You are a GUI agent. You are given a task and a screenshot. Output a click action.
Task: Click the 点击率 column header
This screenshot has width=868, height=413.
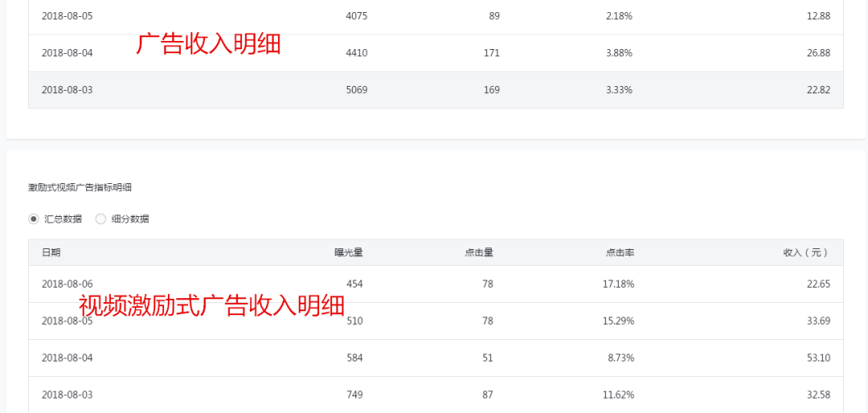coord(620,252)
